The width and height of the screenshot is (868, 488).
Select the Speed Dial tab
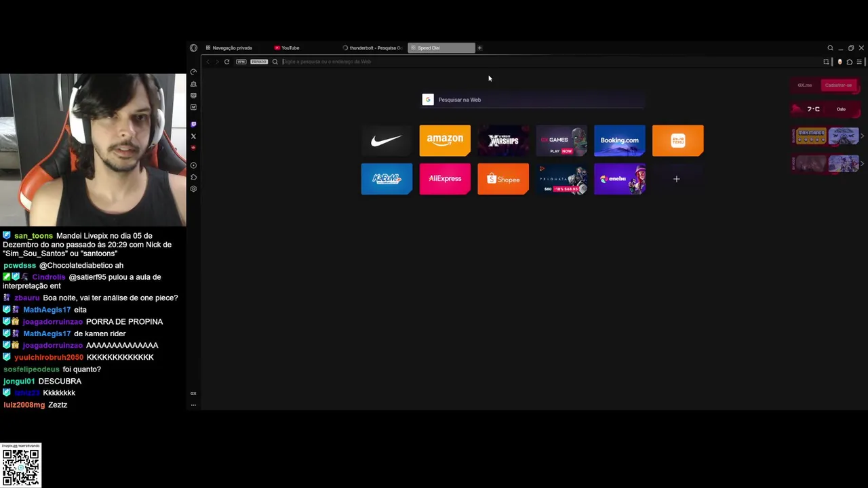point(441,48)
